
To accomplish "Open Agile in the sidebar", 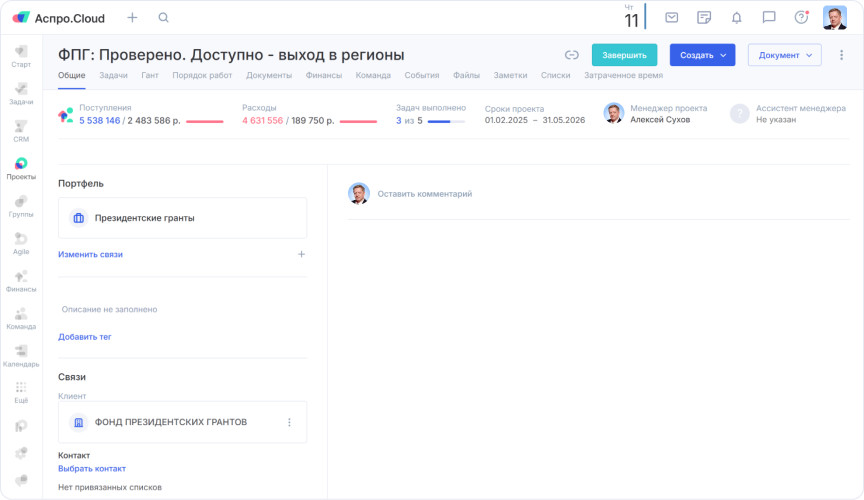I will point(21,244).
